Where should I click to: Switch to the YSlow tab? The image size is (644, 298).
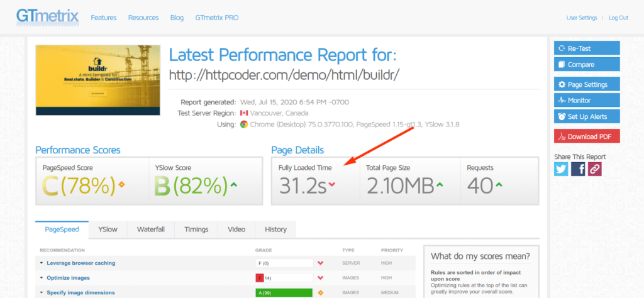[108, 229]
